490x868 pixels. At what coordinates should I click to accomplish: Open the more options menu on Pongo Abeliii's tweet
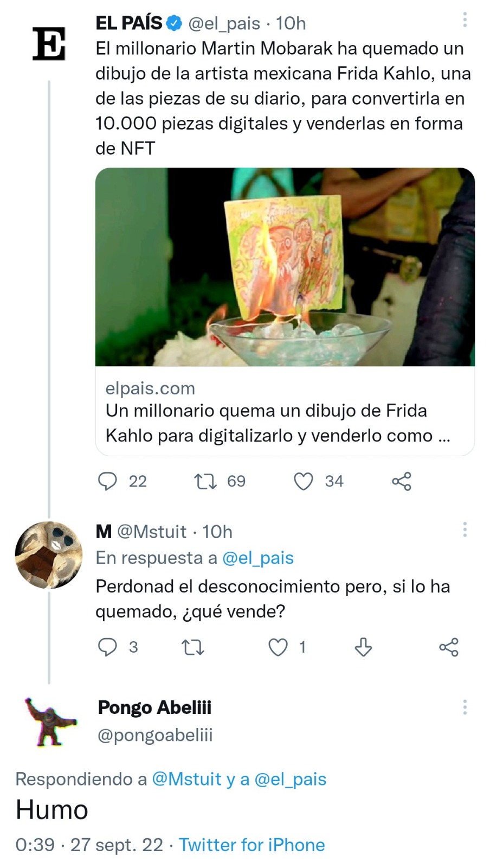point(465,706)
